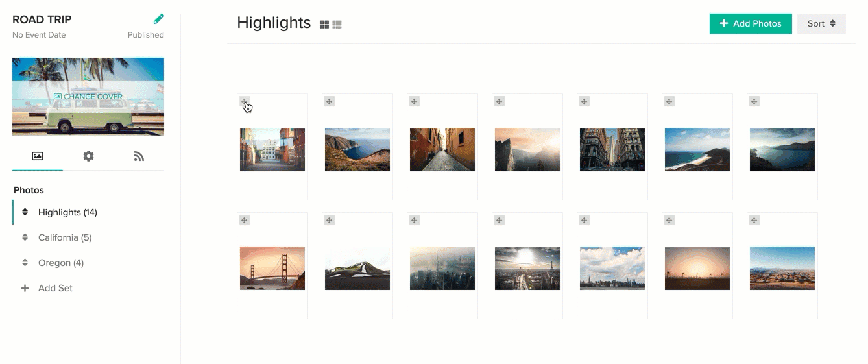The image size is (868, 364).
Task: Switch to list view icon
Action: 337,25
